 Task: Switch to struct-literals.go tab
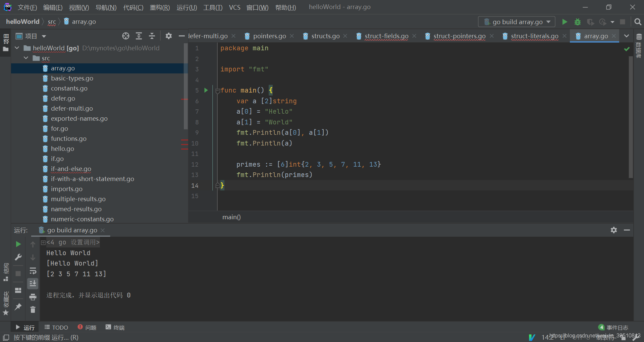pyautogui.click(x=534, y=36)
